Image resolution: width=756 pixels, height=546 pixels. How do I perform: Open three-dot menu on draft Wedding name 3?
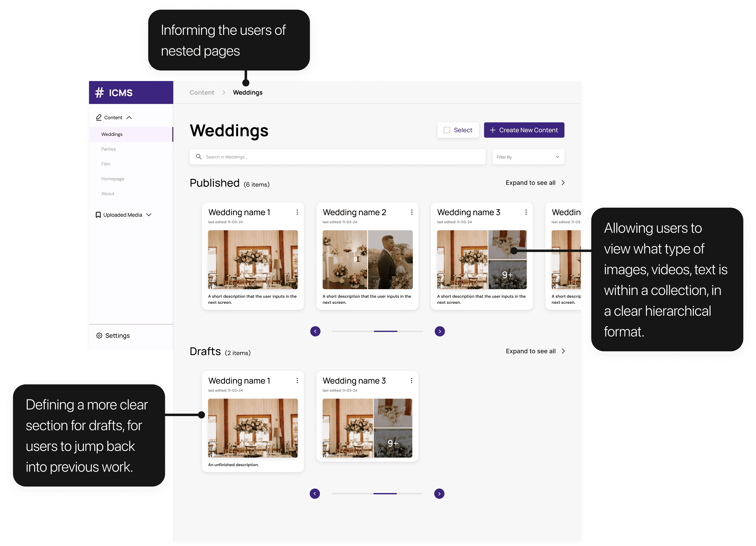pos(411,381)
